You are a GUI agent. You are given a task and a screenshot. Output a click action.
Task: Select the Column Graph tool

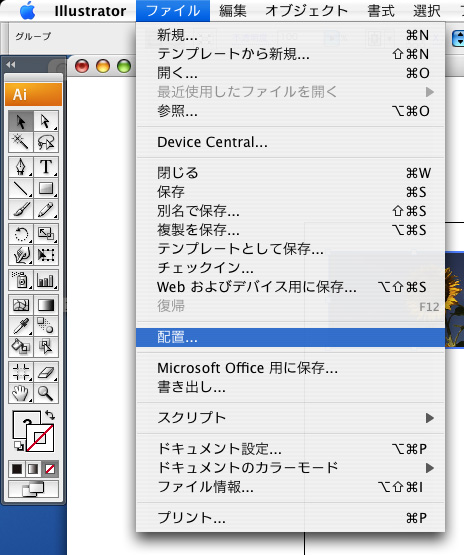[46, 280]
